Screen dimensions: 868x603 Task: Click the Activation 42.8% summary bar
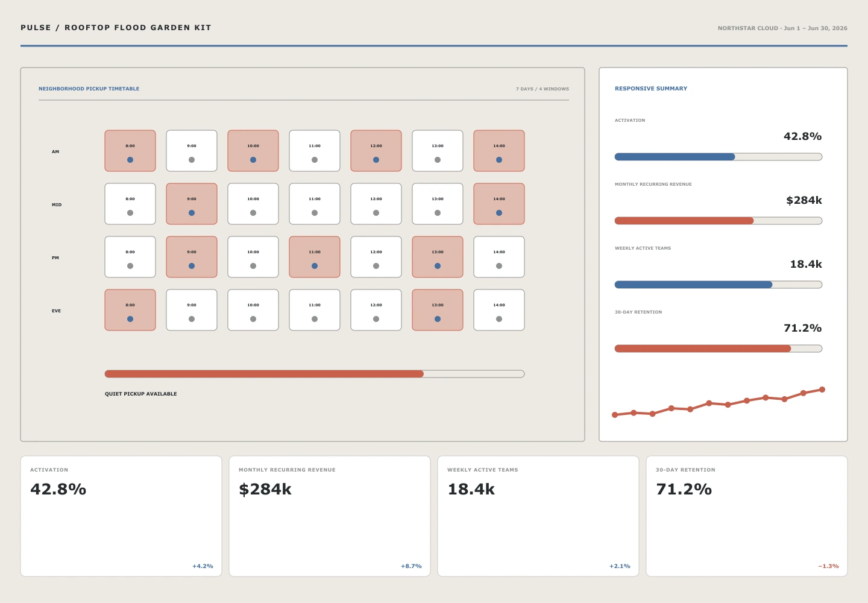[719, 157]
